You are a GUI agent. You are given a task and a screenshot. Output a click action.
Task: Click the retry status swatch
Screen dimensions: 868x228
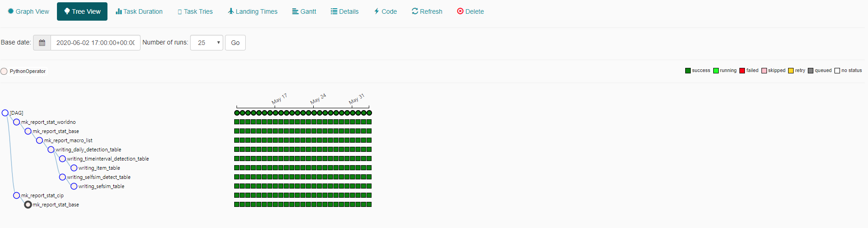pyautogui.click(x=791, y=71)
